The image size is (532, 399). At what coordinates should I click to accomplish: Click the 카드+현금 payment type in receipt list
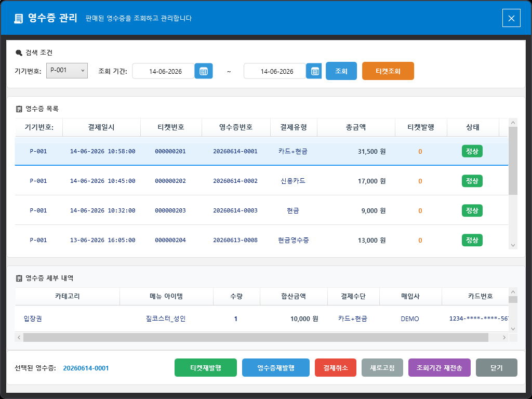point(293,151)
